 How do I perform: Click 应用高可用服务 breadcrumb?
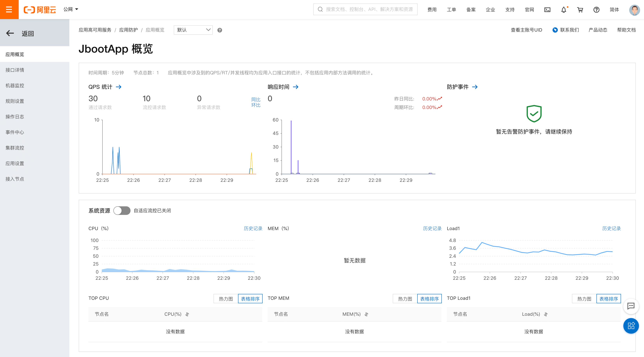pos(95,30)
